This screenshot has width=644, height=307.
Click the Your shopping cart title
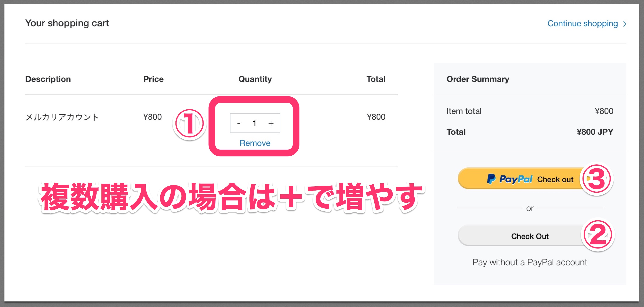pos(67,23)
